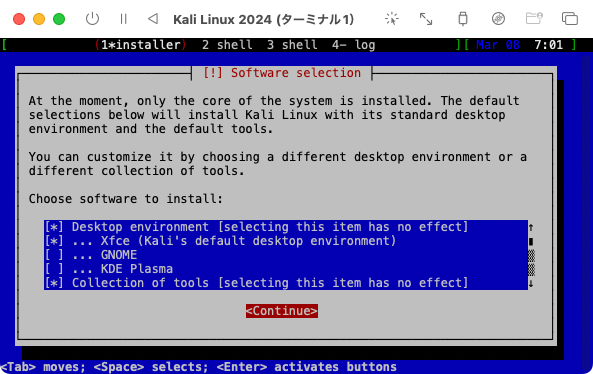Click the Continue button
The width and height of the screenshot is (593, 374).
click(x=282, y=311)
